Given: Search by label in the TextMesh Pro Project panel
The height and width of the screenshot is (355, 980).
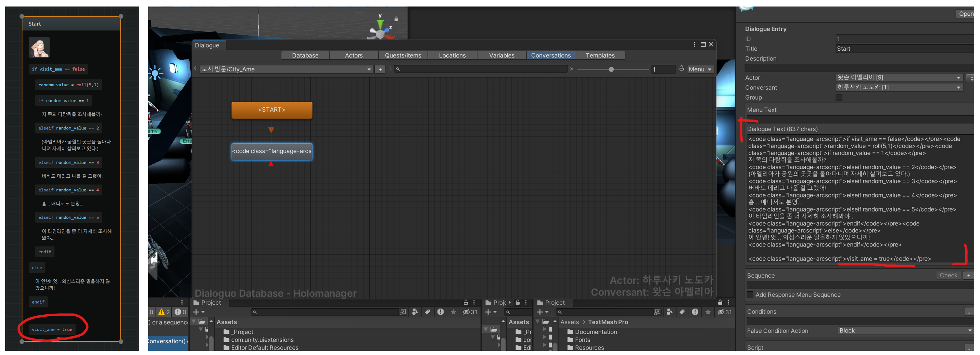Looking at the screenshot, I should (x=682, y=313).
